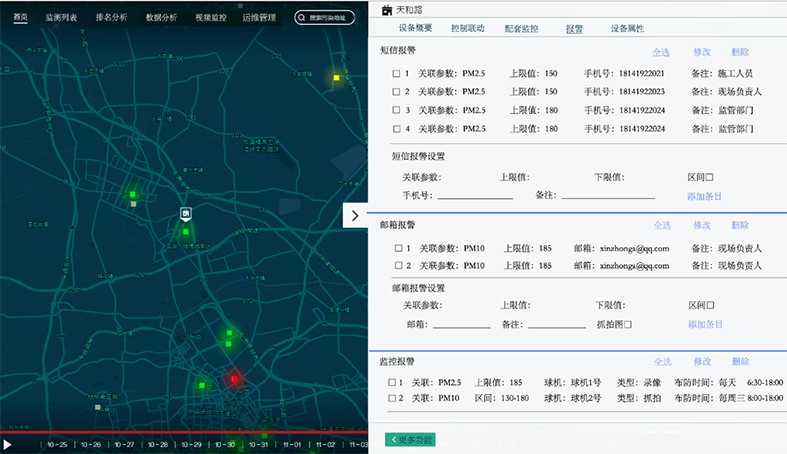
Task: Select the yellow monitoring point on map
Action: coord(337,77)
